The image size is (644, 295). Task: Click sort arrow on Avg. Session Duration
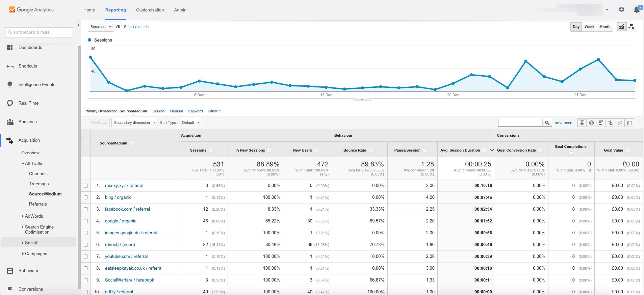[492, 150]
